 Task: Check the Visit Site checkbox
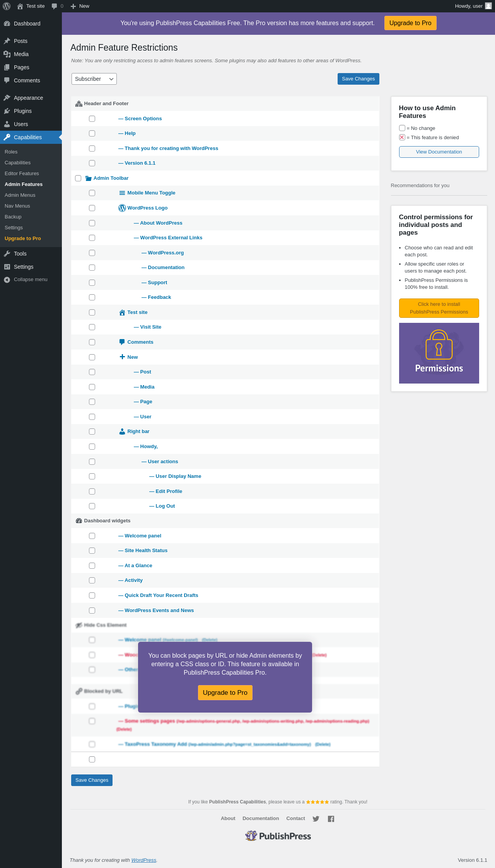[x=92, y=327]
